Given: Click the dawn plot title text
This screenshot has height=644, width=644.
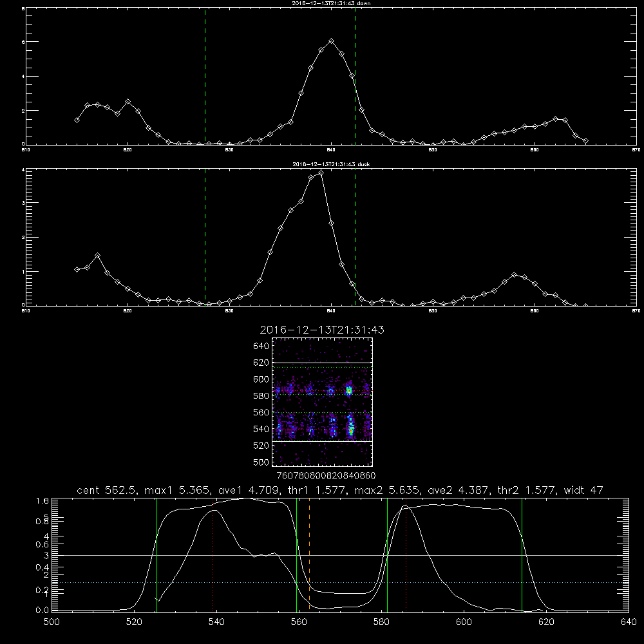Looking at the screenshot, I should coord(331,3).
